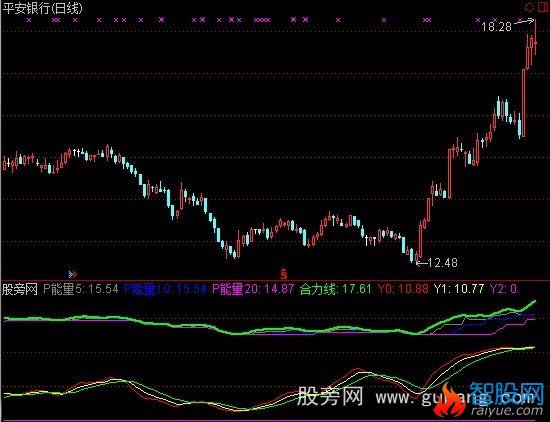
Task: Click the red diamond icon at top right
Action: 530,7
